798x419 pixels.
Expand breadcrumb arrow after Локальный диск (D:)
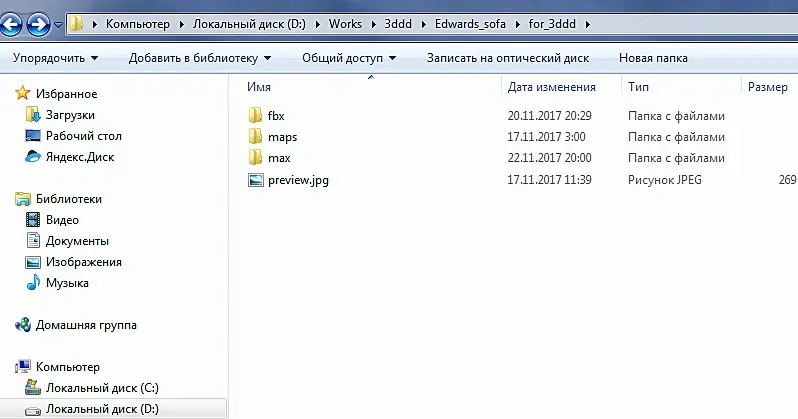tap(317, 24)
